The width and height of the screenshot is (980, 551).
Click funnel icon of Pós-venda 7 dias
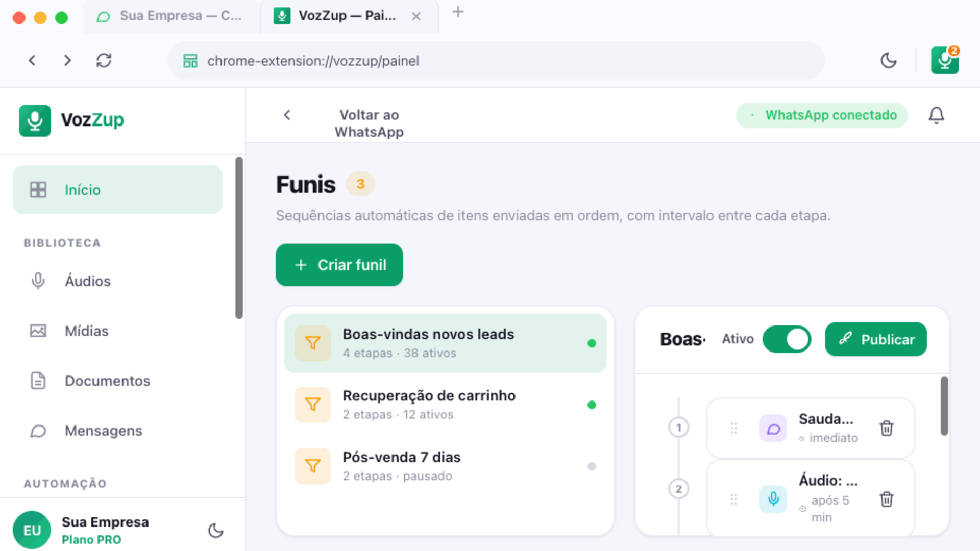[313, 466]
